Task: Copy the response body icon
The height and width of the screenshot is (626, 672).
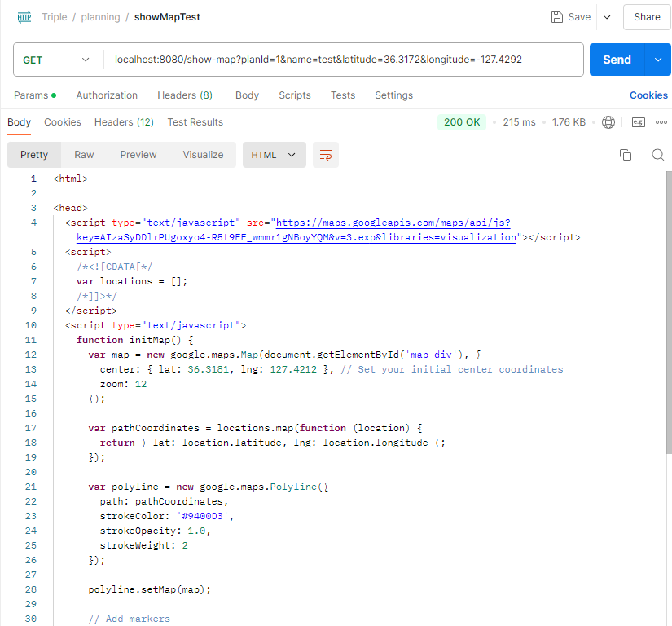Action: click(x=626, y=155)
